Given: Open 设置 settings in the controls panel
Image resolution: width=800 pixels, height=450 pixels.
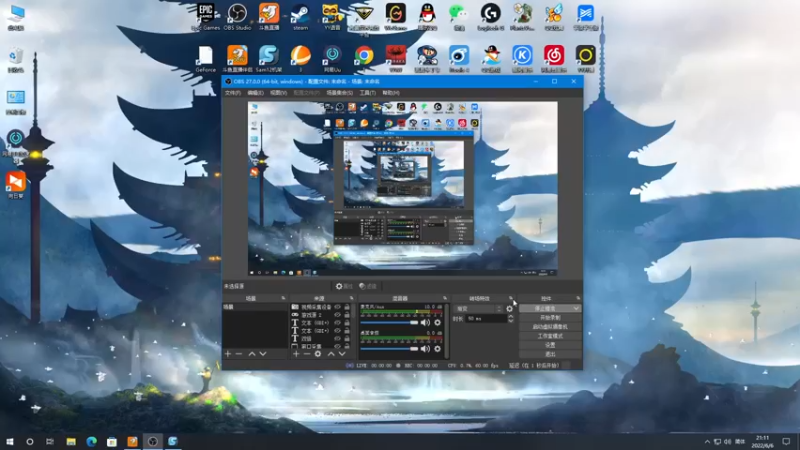Looking at the screenshot, I should click(x=550, y=345).
